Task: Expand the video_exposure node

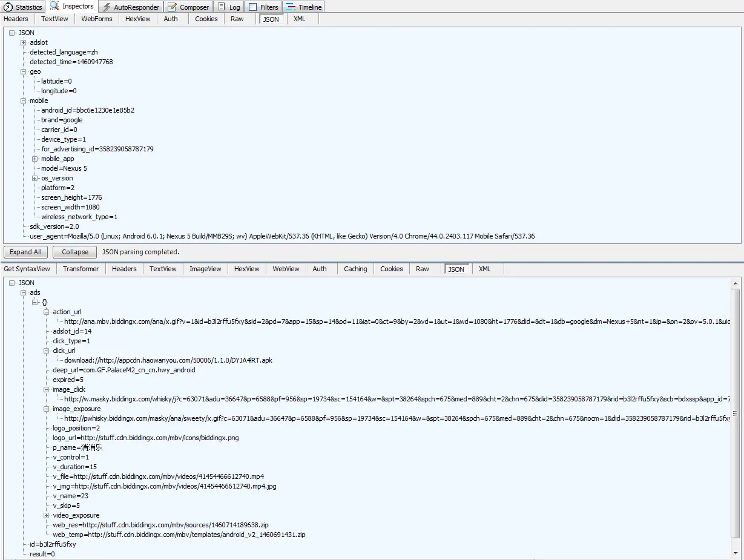Action: pyautogui.click(x=47, y=515)
